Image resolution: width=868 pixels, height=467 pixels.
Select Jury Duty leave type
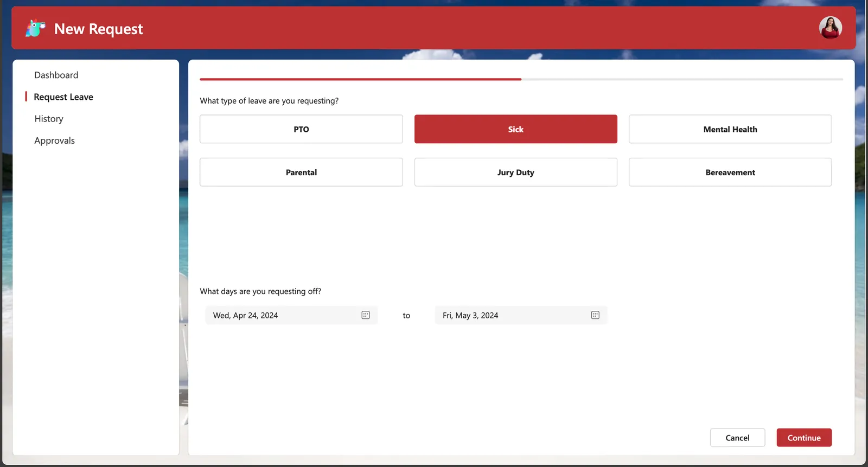[x=516, y=172]
